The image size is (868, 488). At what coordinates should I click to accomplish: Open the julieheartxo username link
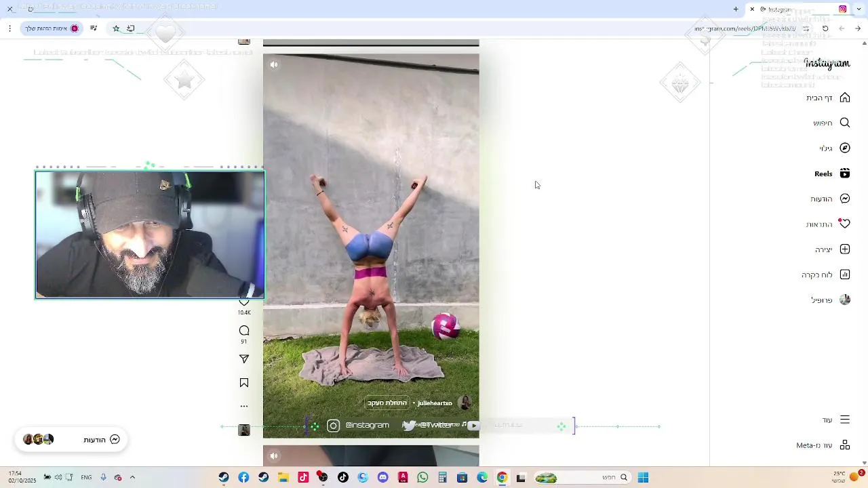pyautogui.click(x=435, y=403)
